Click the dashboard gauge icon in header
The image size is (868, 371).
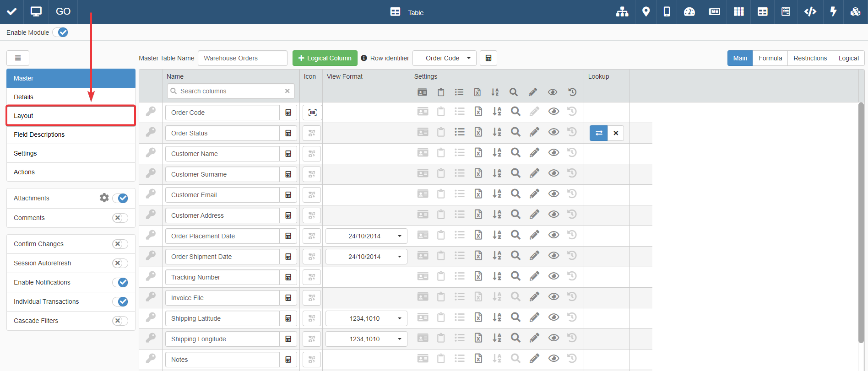pyautogui.click(x=689, y=12)
